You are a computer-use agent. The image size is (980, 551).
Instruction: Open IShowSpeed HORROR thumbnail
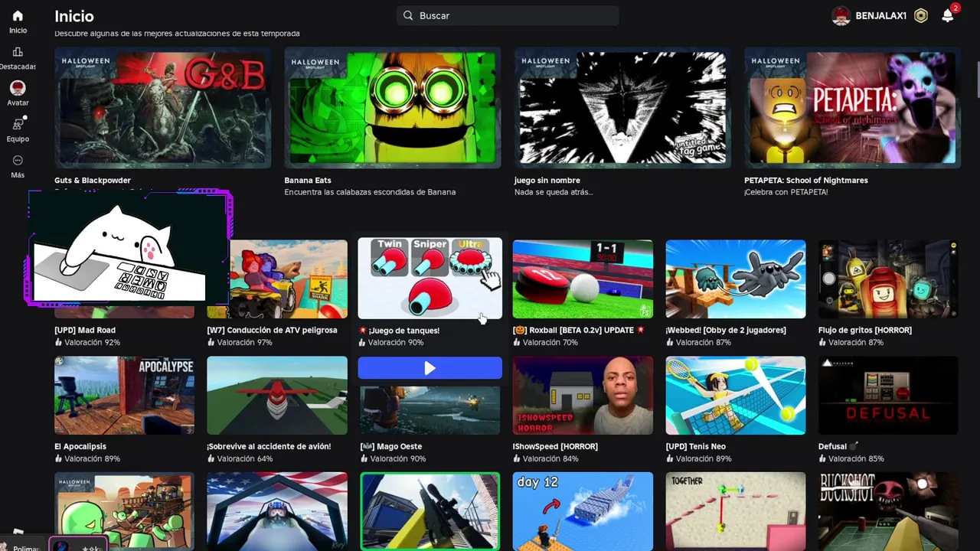(x=583, y=396)
